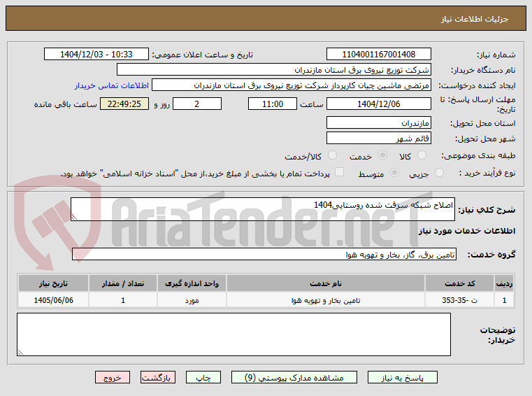Click the need date cell 1405/06/06
The width and height of the screenshot is (532, 396).
pos(53,300)
